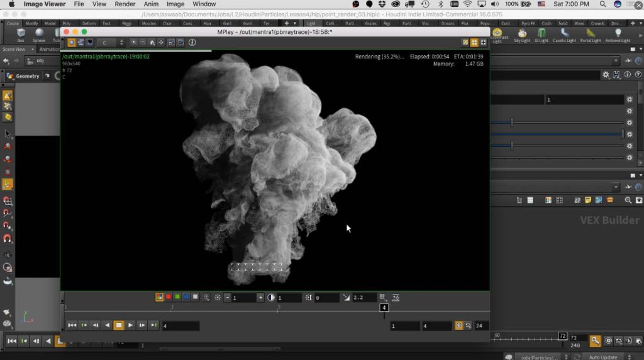Click the parameter pane info icon
Image resolution: width=644 pixels, height=360 pixels.
click(x=627, y=74)
